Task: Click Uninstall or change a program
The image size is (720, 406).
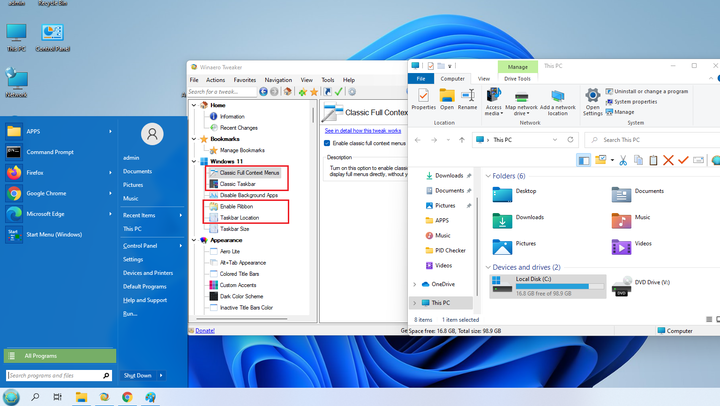Action: 647,91
